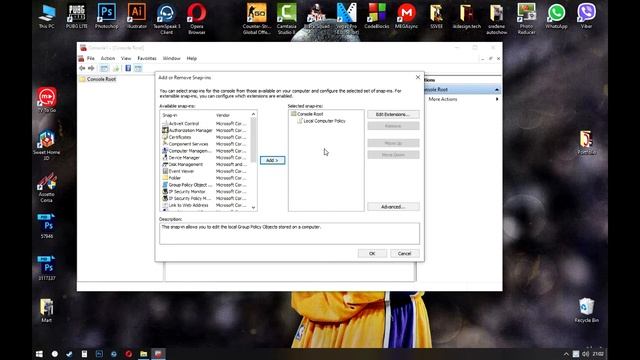This screenshot has width=640, height=360.
Task: Open Photoshop desktop shortcut
Action: click(107, 16)
